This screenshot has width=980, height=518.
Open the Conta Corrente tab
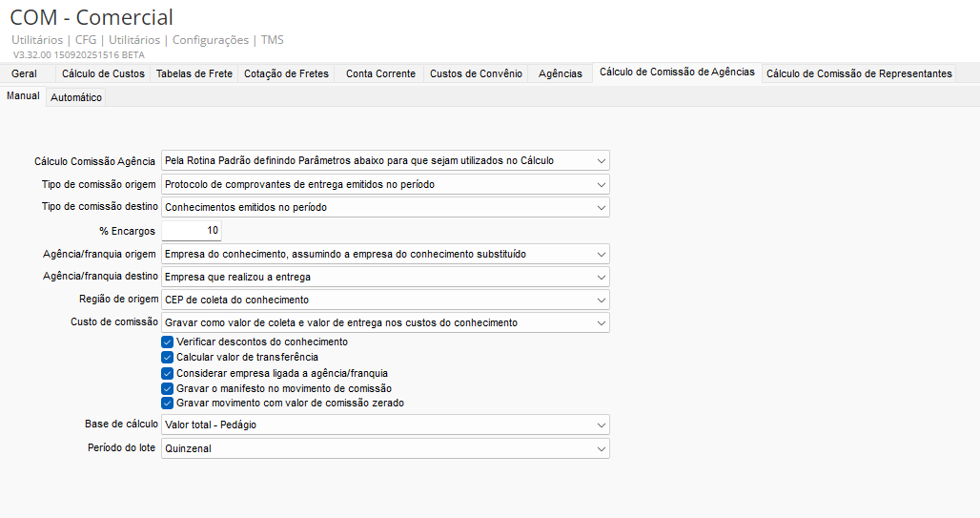tap(380, 73)
